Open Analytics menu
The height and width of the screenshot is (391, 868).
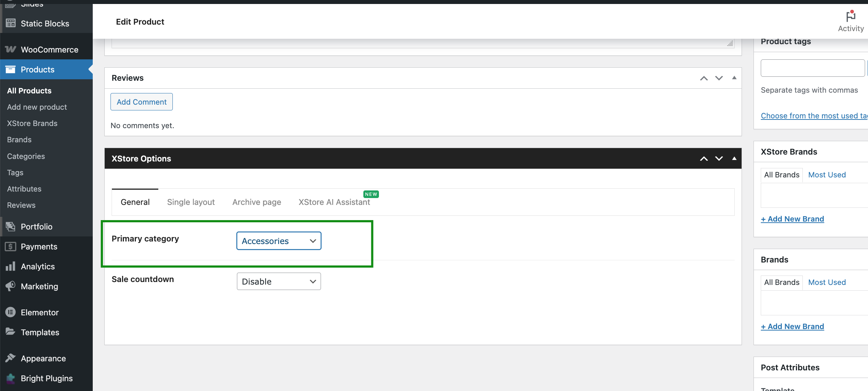[46, 266]
